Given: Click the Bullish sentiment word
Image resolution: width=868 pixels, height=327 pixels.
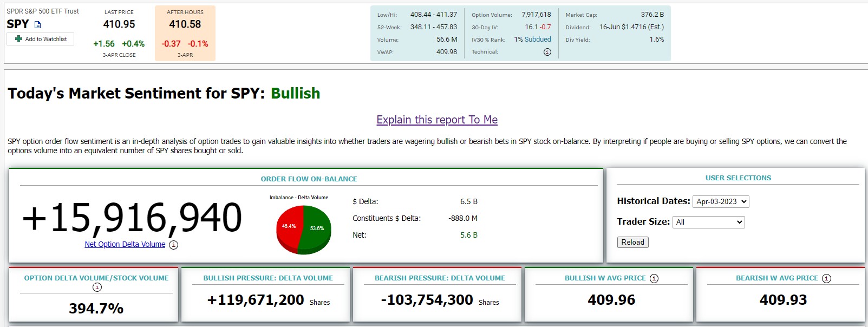Looking at the screenshot, I should pyautogui.click(x=296, y=93).
